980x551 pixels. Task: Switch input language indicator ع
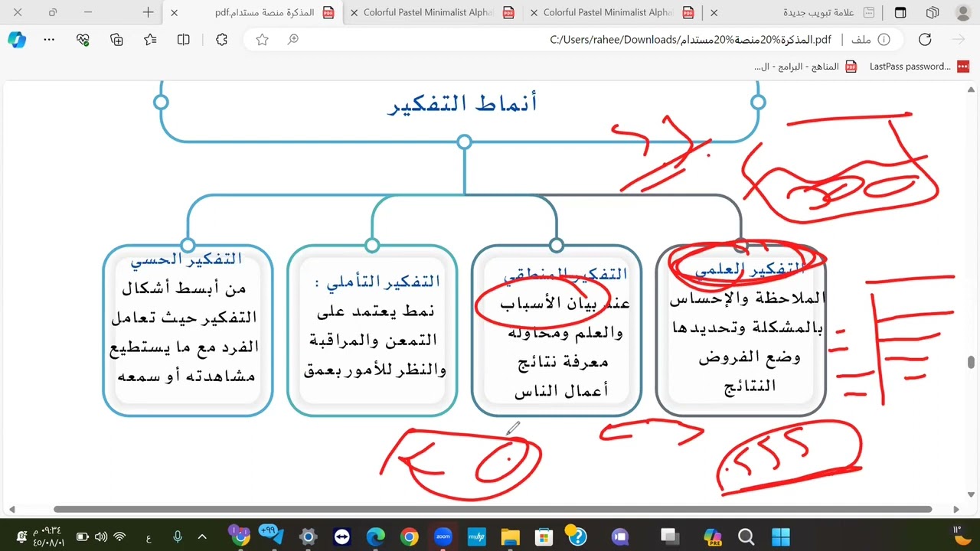(149, 537)
